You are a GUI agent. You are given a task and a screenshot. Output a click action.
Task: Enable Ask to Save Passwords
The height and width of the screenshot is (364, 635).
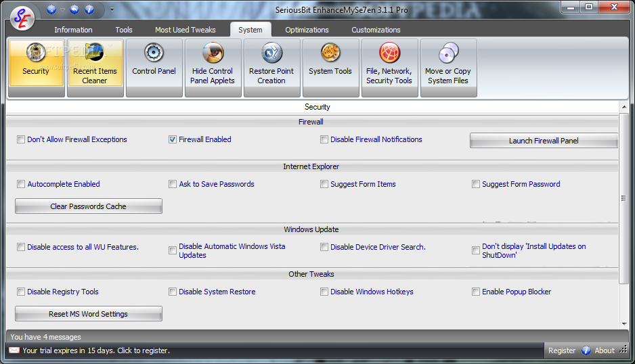point(173,184)
